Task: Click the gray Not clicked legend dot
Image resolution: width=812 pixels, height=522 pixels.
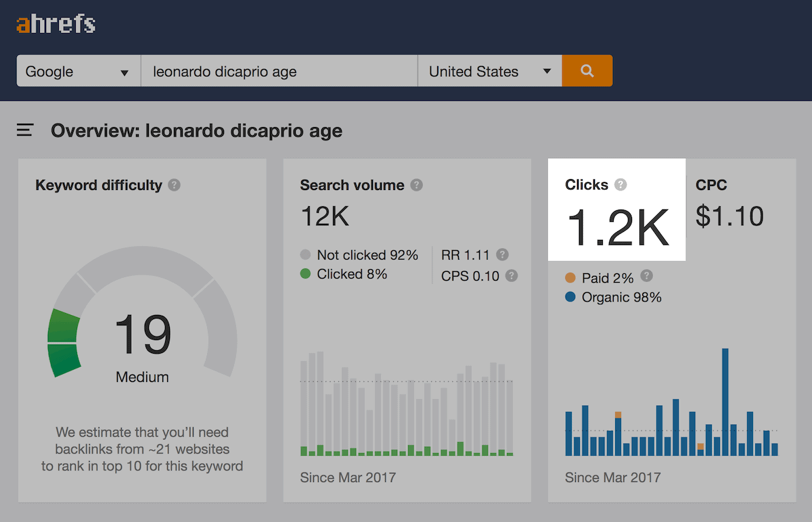Action: coord(306,255)
